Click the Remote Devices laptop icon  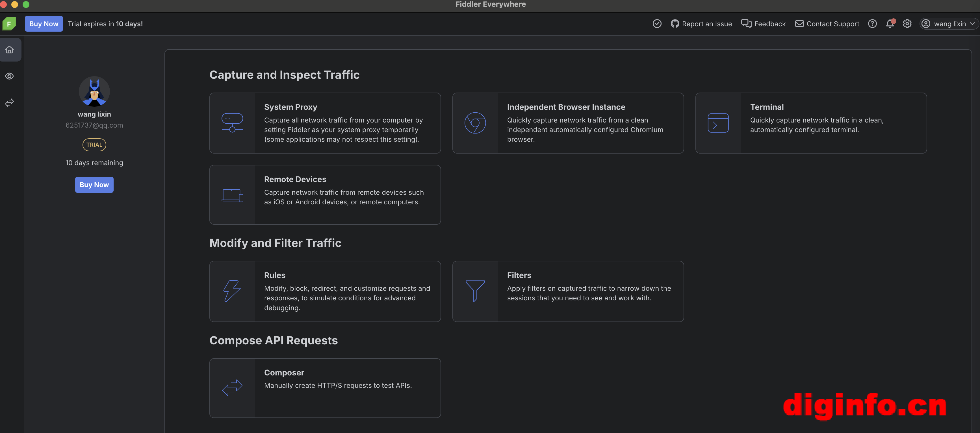point(233,195)
